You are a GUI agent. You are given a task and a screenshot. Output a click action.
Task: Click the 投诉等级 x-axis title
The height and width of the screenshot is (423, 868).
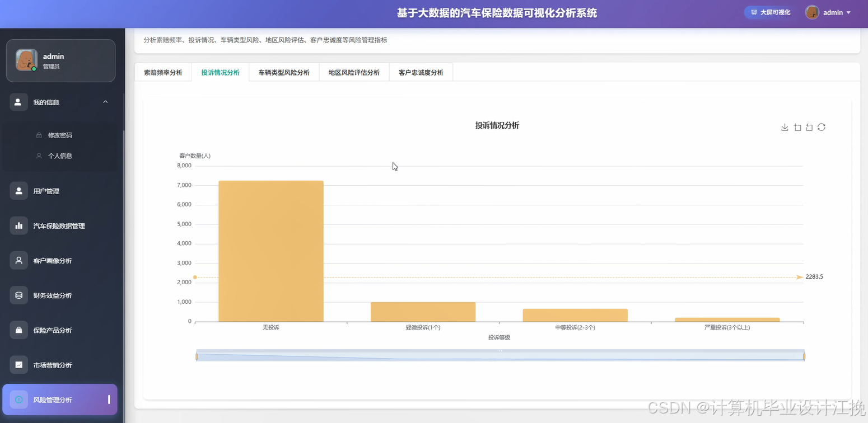tap(499, 337)
